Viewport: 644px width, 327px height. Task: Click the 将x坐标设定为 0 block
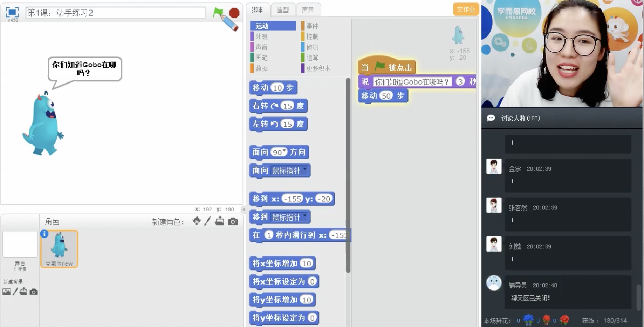(x=284, y=282)
